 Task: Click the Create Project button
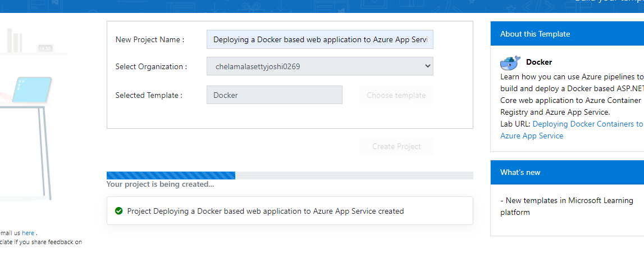pyautogui.click(x=396, y=146)
